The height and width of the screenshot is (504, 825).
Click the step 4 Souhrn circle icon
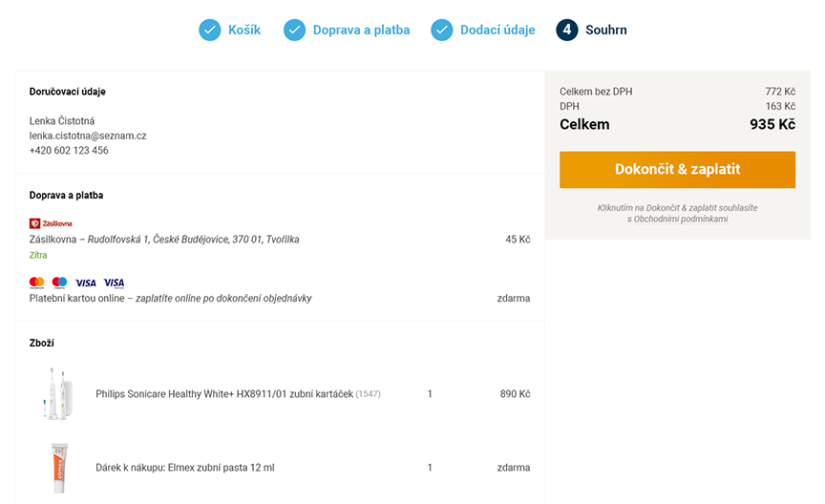pos(566,30)
